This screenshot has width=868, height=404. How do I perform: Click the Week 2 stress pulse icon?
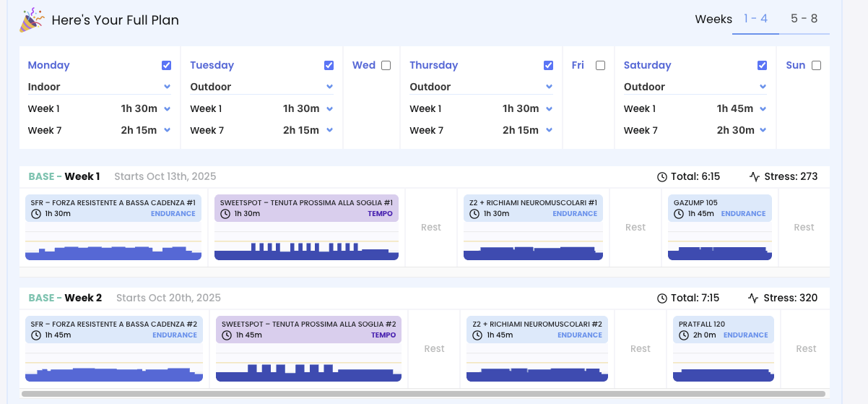[754, 298]
